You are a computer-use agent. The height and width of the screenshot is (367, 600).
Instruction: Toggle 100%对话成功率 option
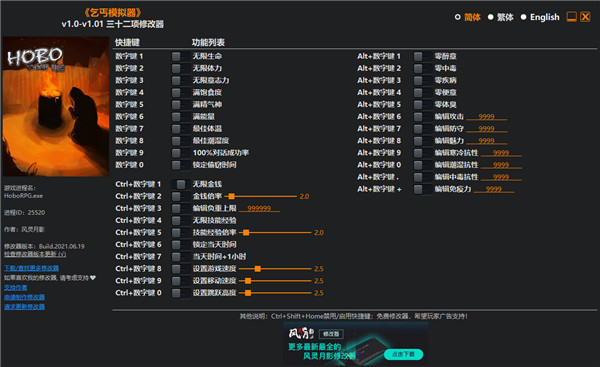pos(180,153)
